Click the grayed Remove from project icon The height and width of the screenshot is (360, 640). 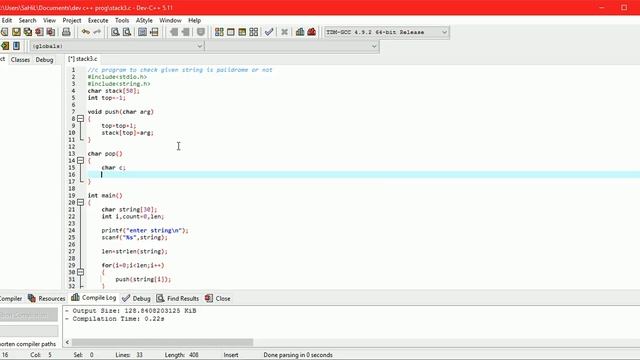(185, 32)
